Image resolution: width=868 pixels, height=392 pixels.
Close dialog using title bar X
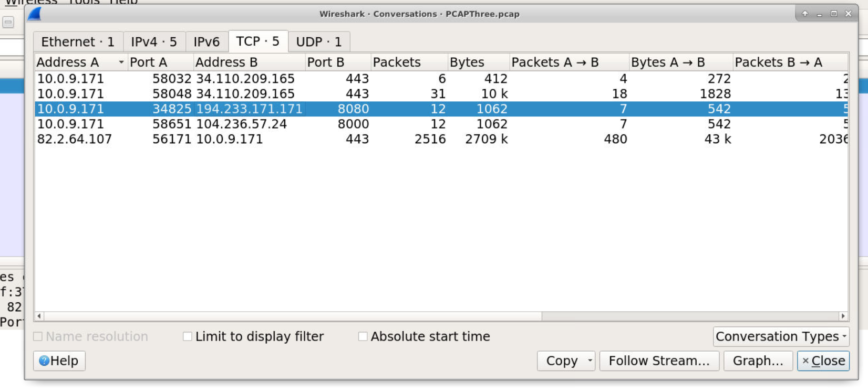[x=848, y=14]
